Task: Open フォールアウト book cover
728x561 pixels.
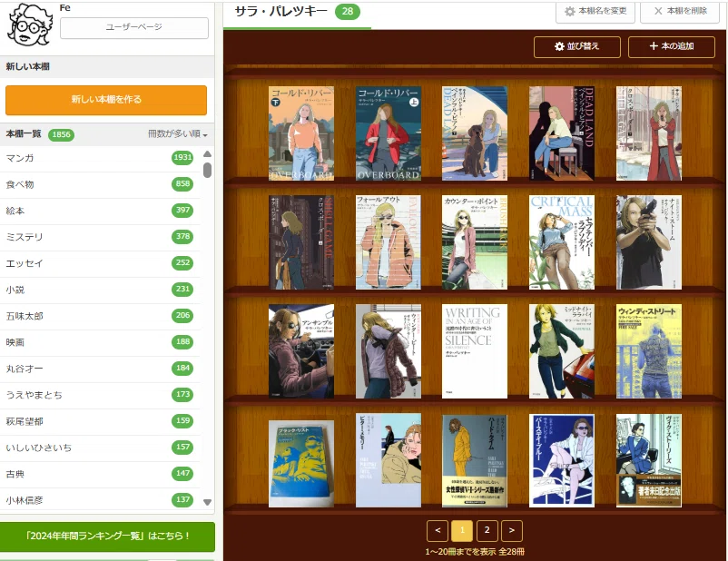Action: coord(389,242)
